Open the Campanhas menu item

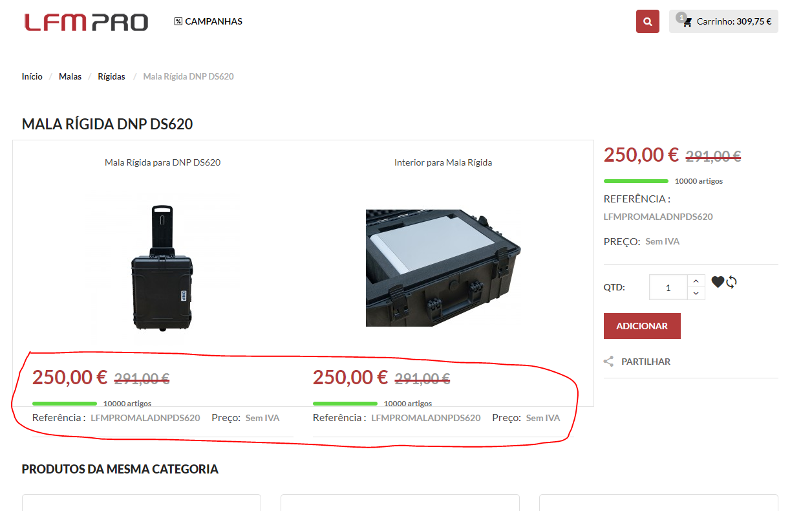pyautogui.click(x=208, y=21)
